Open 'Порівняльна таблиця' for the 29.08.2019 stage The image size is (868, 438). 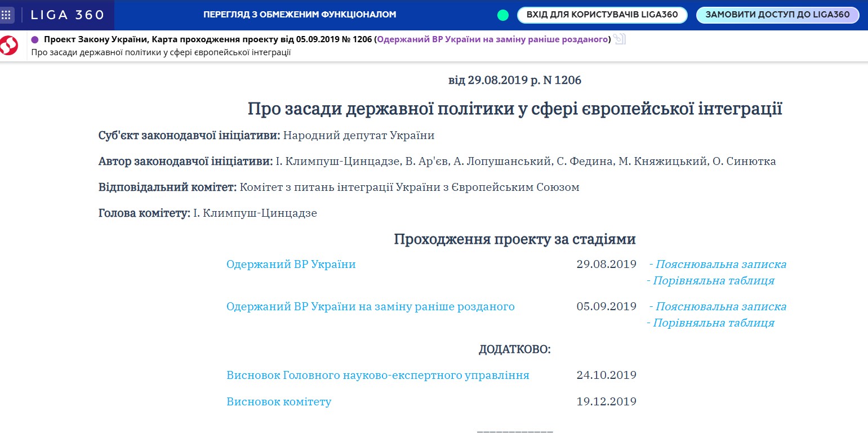click(x=713, y=280)
